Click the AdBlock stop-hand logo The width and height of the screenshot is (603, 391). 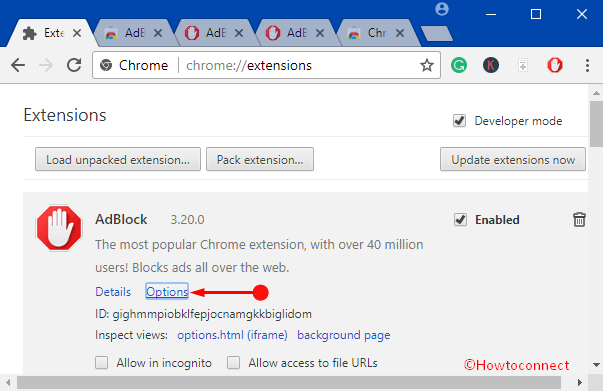coord(59,228)
